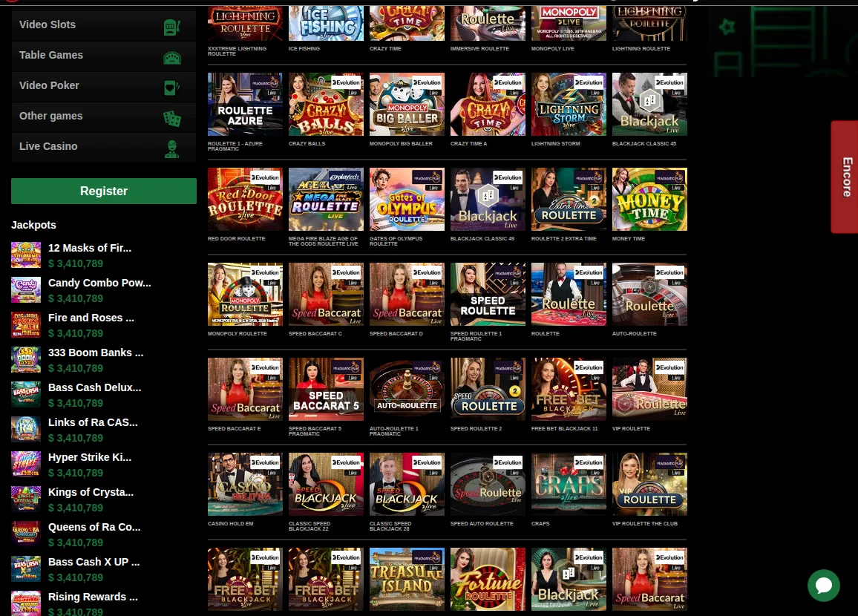The width and height of the screenshot is (858, 616).
Task: Open Kings of Crystals jackpot icon
Action: coord(26,499)
